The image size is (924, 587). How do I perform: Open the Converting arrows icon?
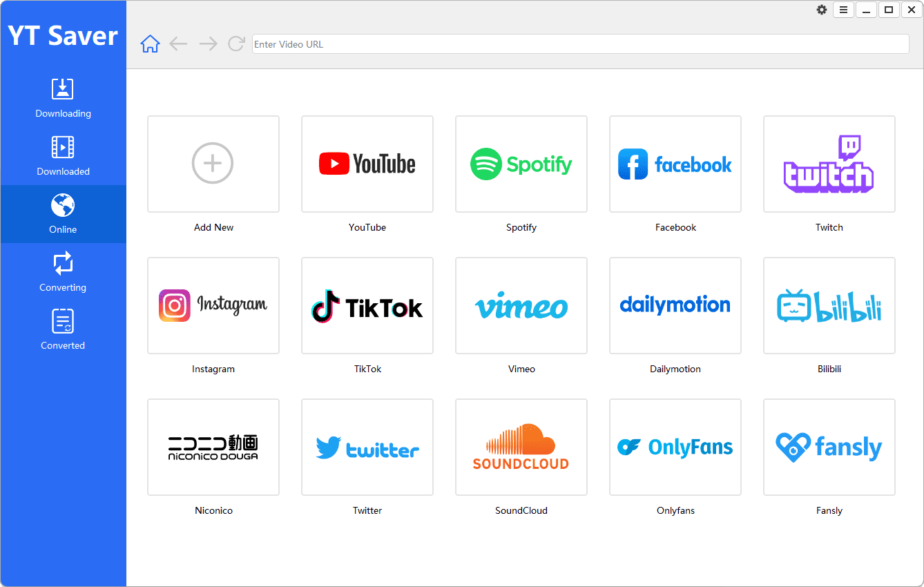(63, 263)
